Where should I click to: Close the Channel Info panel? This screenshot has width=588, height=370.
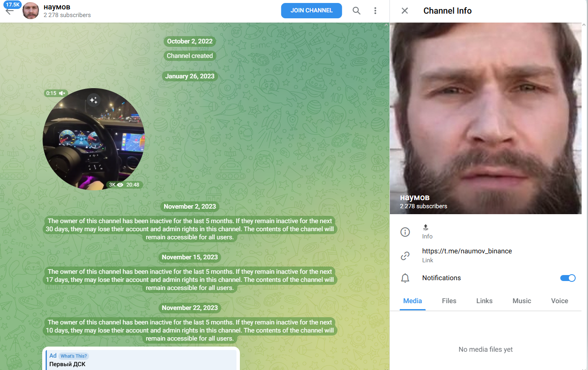[x=405, y=11]
